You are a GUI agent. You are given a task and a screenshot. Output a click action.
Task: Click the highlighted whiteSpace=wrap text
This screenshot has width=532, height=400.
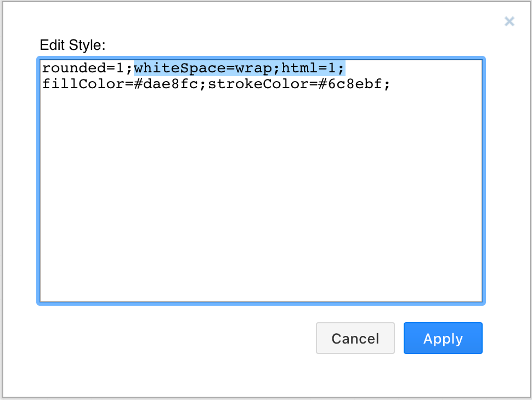tap(203, 68)
